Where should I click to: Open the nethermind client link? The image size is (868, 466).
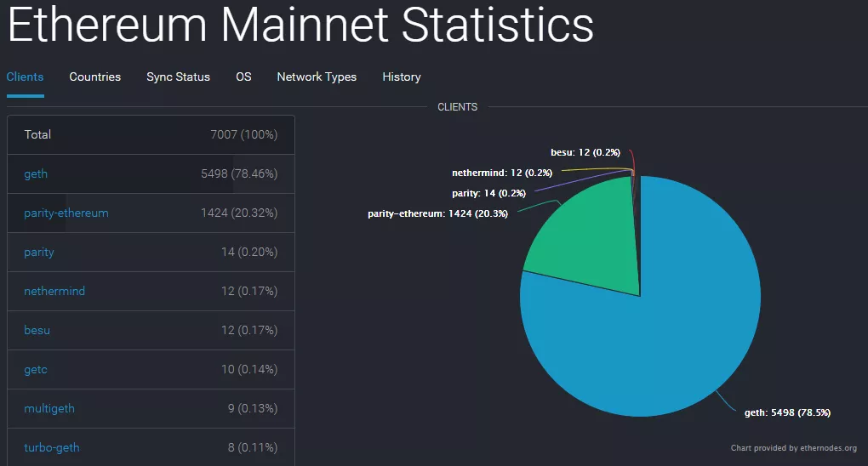[x=54, y=291]
